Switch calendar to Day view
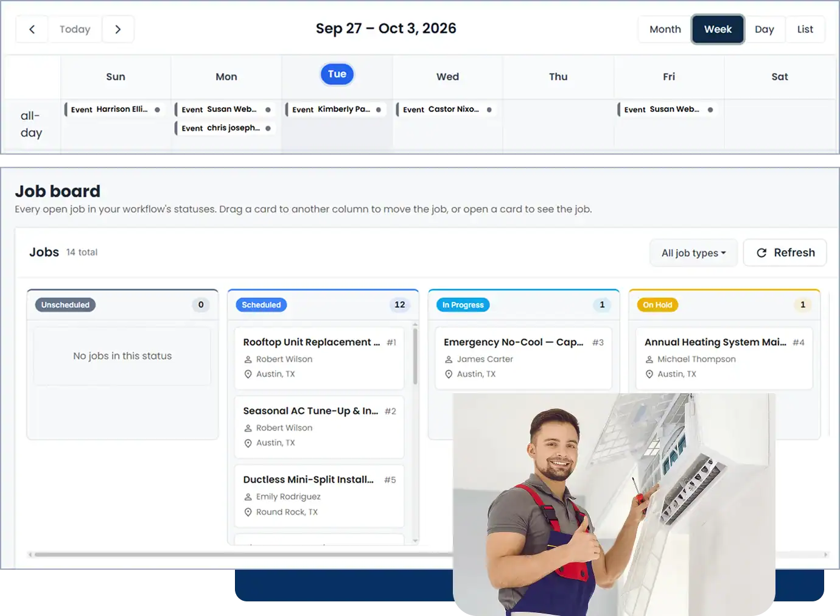840x616 pixels. 765,29
